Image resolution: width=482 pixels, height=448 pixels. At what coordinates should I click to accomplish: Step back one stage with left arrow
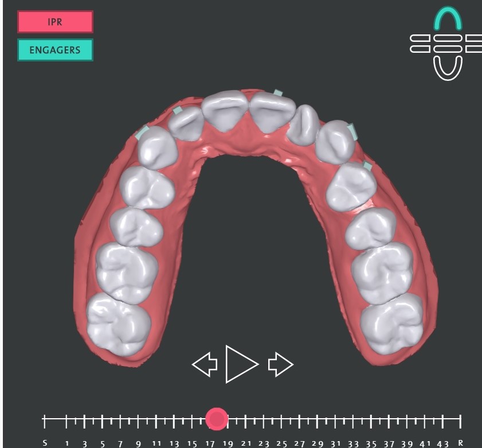click(x=205, y=364)
